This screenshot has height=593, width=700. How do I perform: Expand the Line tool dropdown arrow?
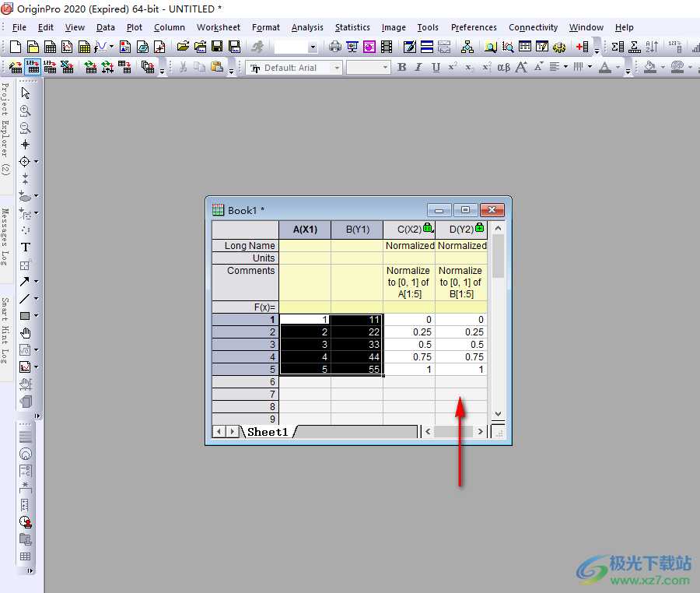click(x=36, y=298)
